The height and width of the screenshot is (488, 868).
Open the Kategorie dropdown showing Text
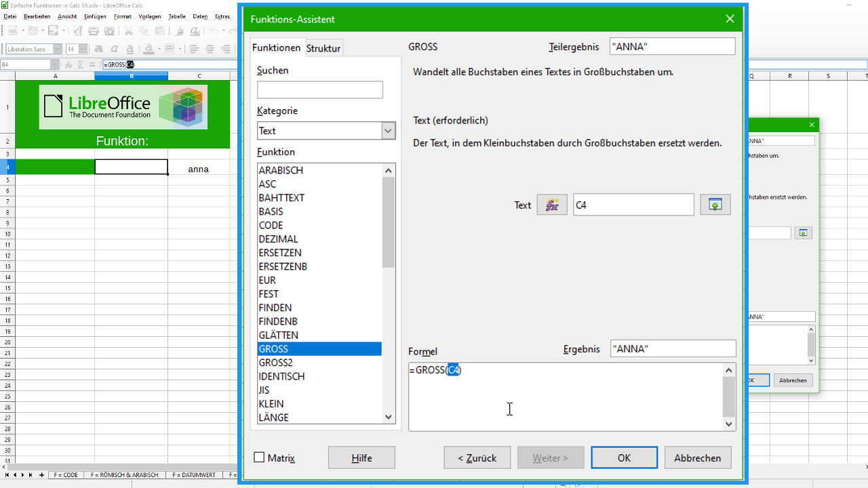[x=387, y=130]
